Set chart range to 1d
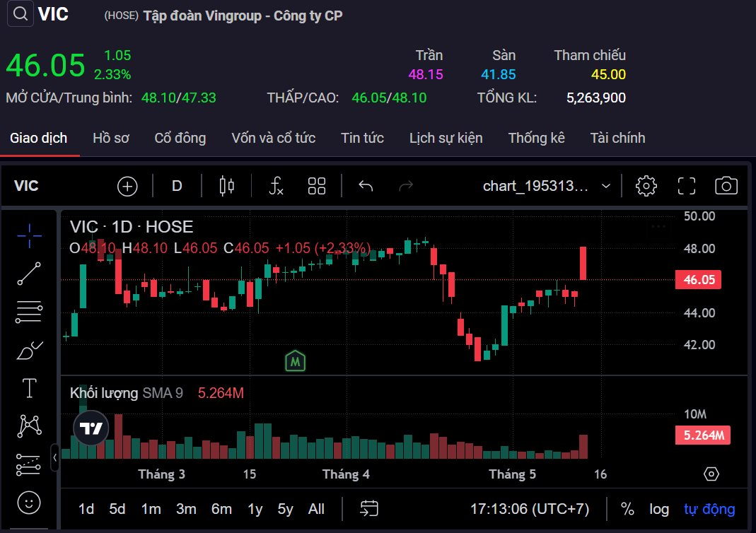 [86, 509]
